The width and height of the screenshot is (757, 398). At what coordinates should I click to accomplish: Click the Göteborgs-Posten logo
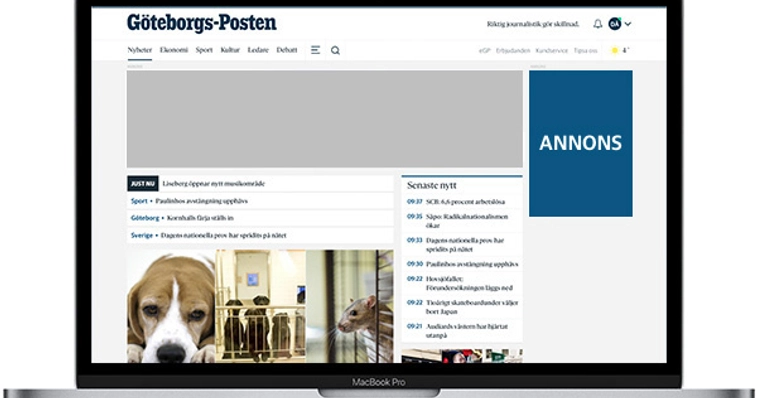[202, 23]
